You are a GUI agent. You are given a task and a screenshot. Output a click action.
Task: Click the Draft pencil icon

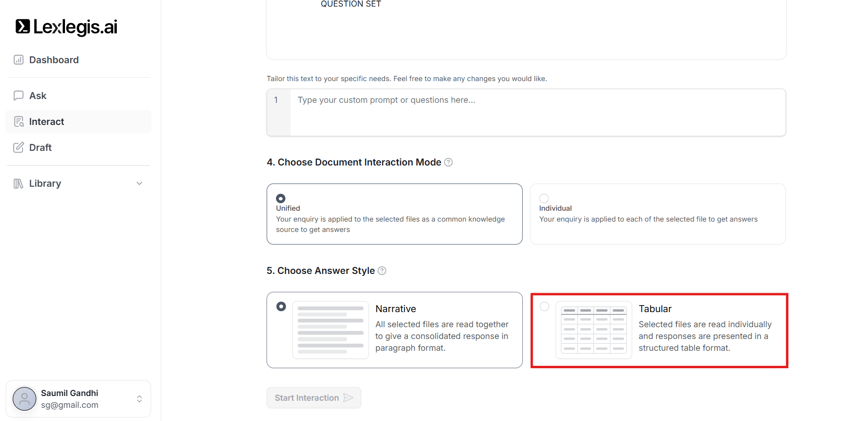18,148
